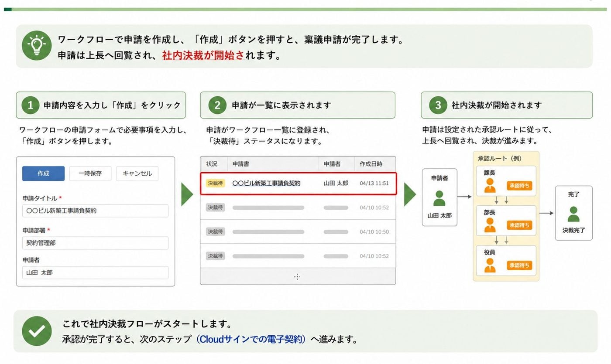611x364 pixels.
Task: Click the 作成日時 column header
Action: (371, 164)
